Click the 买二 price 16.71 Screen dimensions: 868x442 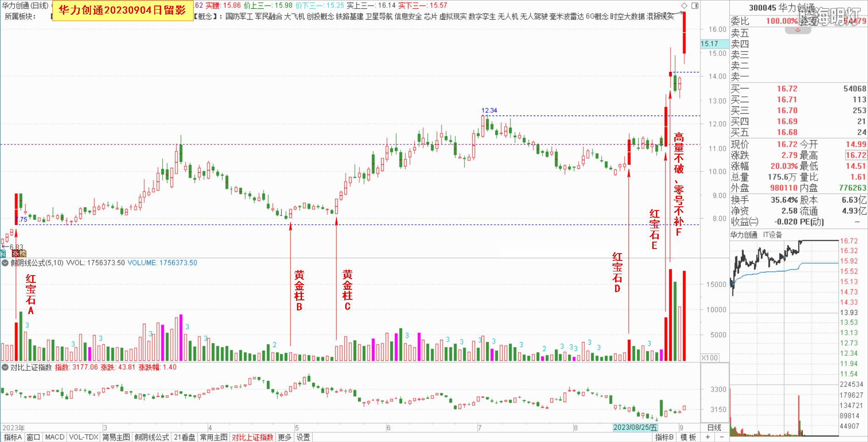[787, 99]
